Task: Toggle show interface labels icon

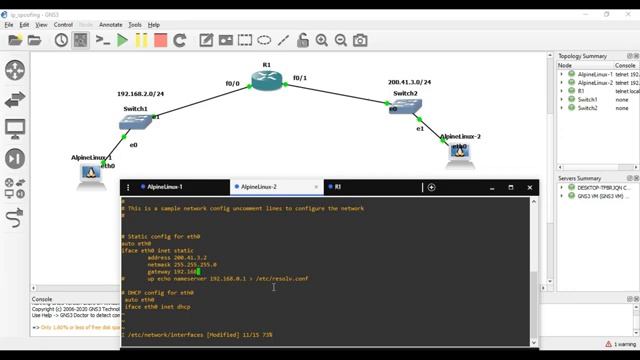Action: [x=80, y=40]
